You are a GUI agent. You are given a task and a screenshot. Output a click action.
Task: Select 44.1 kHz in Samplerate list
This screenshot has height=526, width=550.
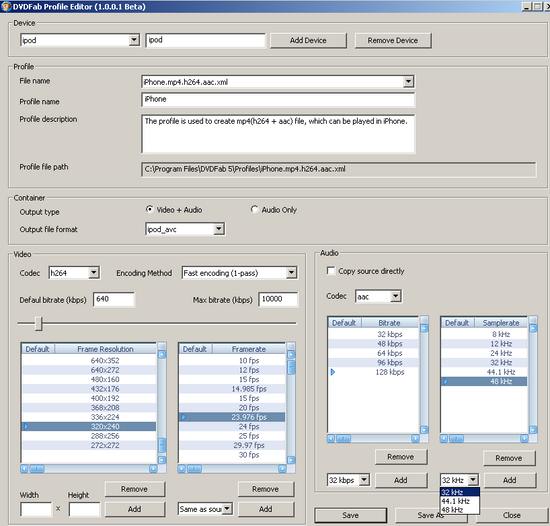484,372
